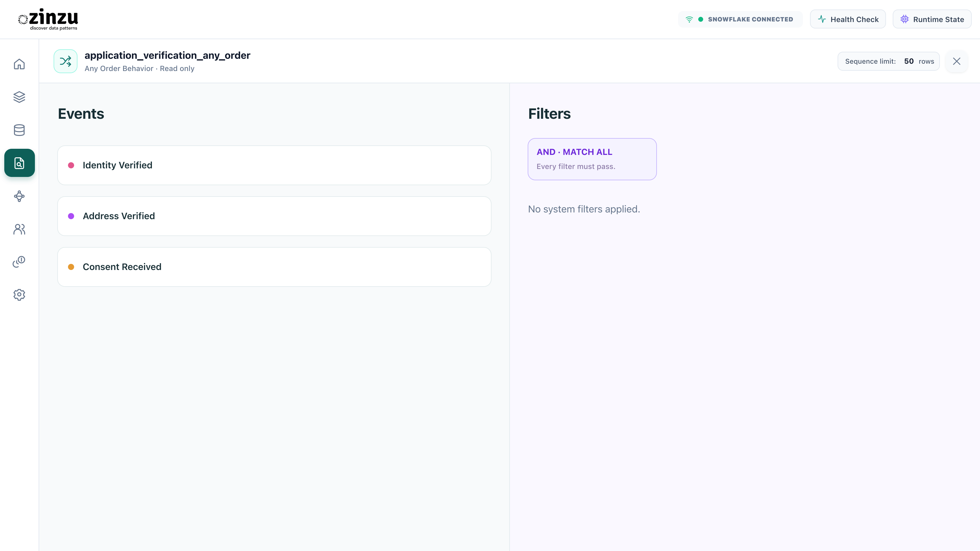Image resolution: width=980 pixels, height=551 pixels.
Task: Click the shuffle any-order behavior icon
Action: (x=66, y=61)
